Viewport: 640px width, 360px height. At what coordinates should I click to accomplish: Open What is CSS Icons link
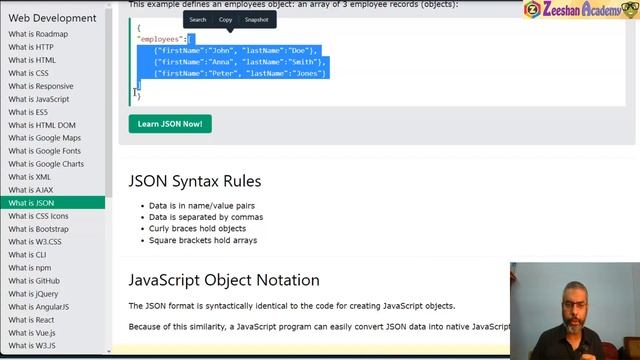[38, 216]
